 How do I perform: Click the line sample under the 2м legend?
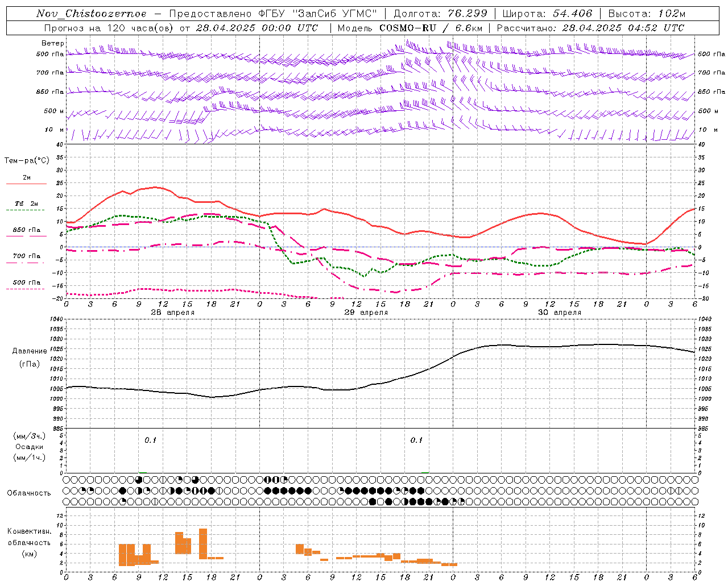[26, 184]
